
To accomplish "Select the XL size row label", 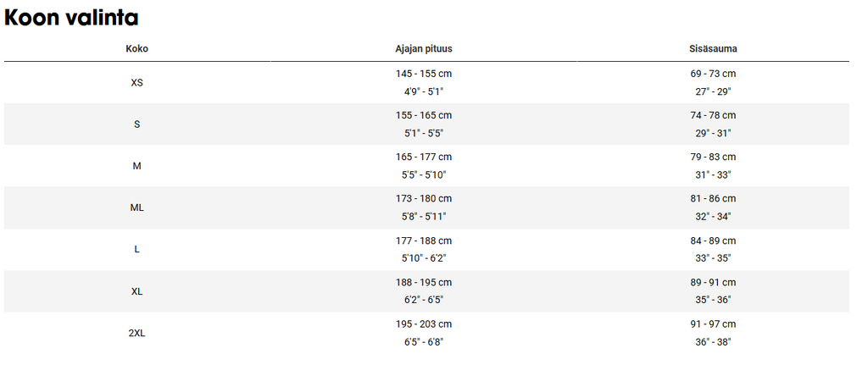I will (x=136, y=291).
